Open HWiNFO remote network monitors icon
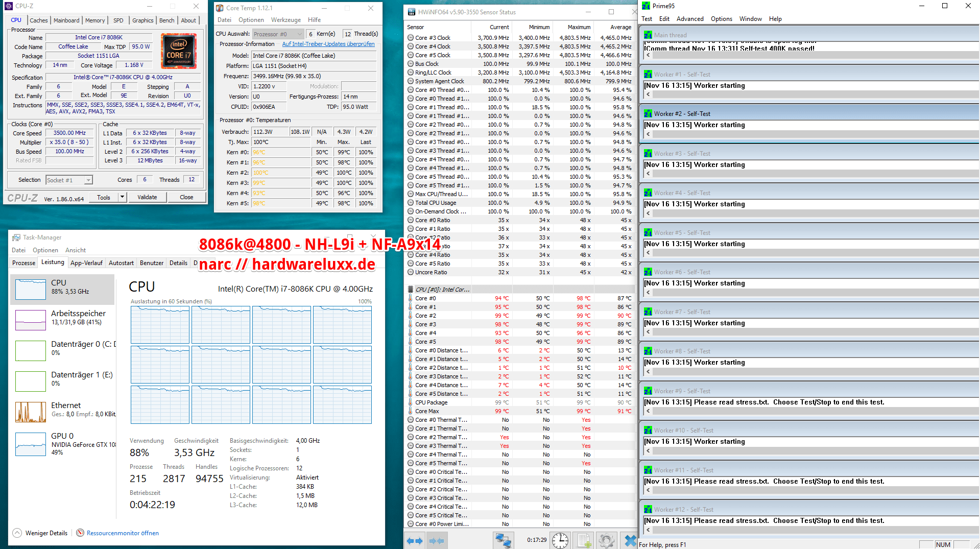 [503, 540]
